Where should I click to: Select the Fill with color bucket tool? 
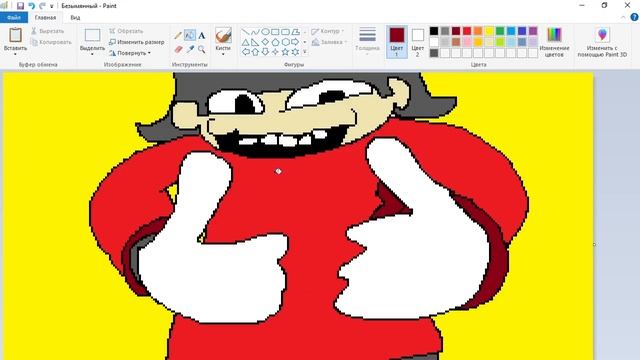pos(190,36)
